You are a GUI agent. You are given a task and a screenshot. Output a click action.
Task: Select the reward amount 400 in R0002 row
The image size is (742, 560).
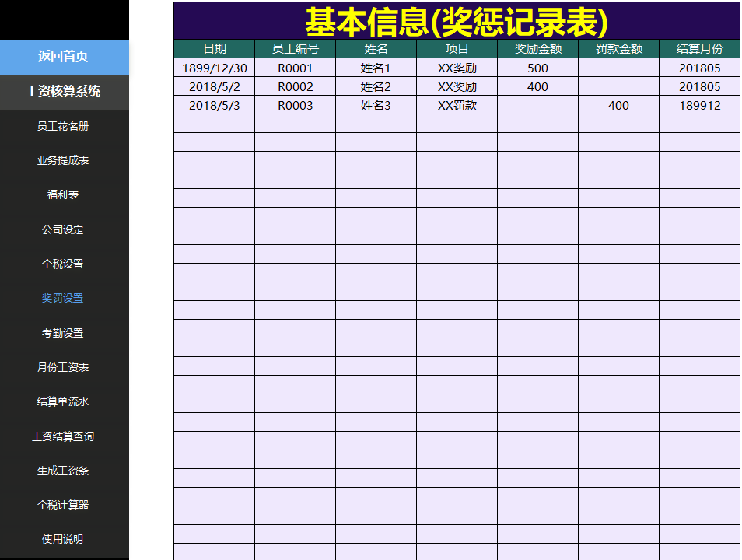click(538, 86)
